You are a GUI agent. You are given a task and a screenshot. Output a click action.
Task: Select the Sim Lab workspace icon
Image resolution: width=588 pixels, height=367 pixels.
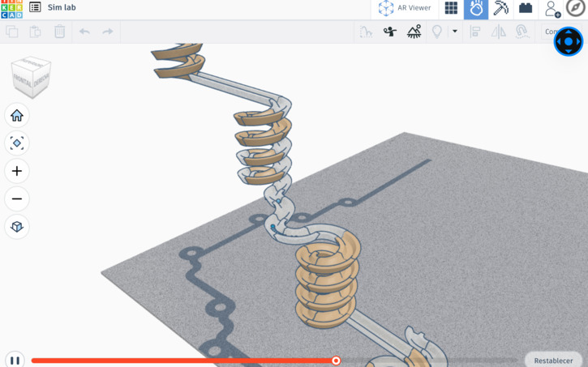point(476,9)
